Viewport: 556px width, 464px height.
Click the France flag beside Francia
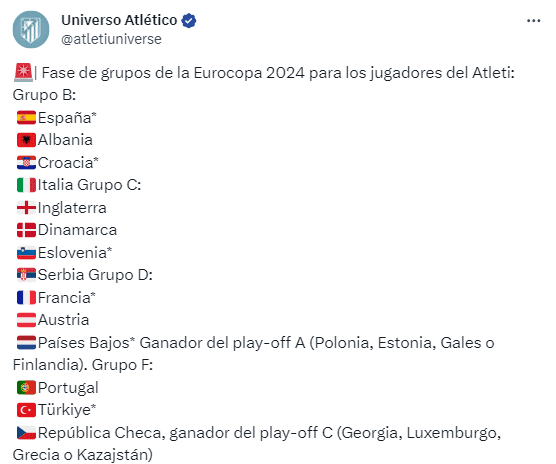tap(26, 298)
